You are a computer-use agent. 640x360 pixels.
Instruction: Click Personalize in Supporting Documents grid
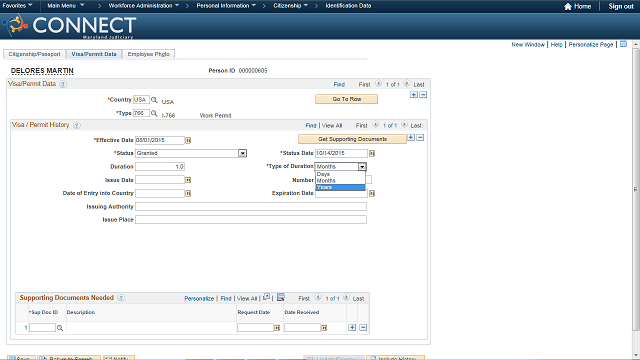pos(199,298)
